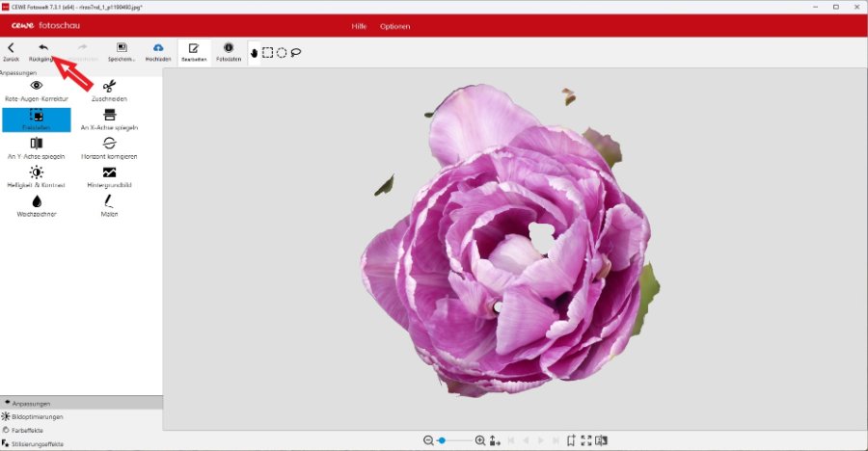868x451 pixels.
Task: Click the Hochladen upload button
Action: tap(158, 51)
